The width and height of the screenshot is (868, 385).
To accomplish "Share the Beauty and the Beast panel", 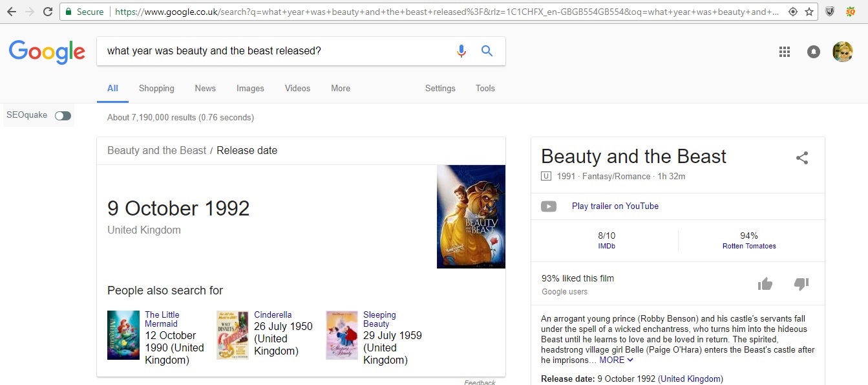I will 802,158.
